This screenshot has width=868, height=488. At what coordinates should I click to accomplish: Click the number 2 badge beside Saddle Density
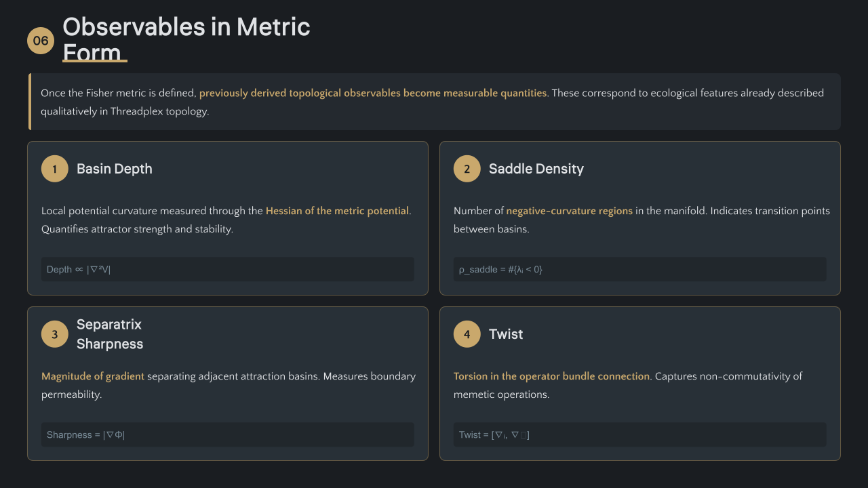click(467, 169)
